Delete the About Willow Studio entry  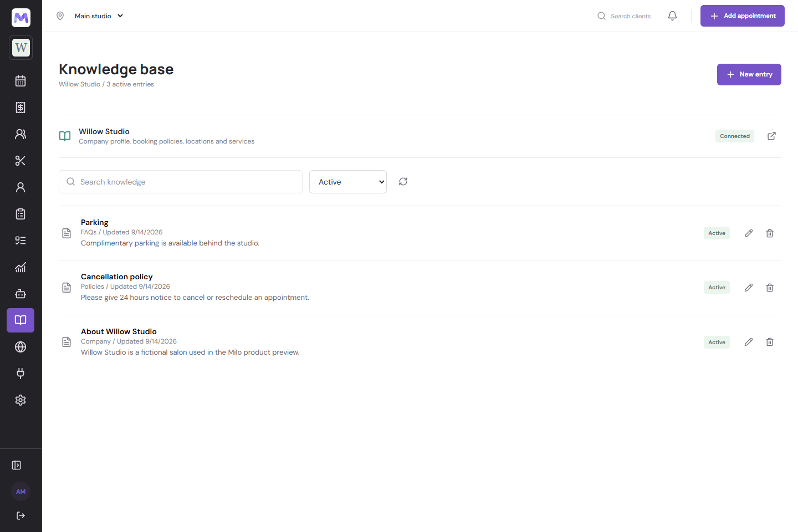coord(770,342)
